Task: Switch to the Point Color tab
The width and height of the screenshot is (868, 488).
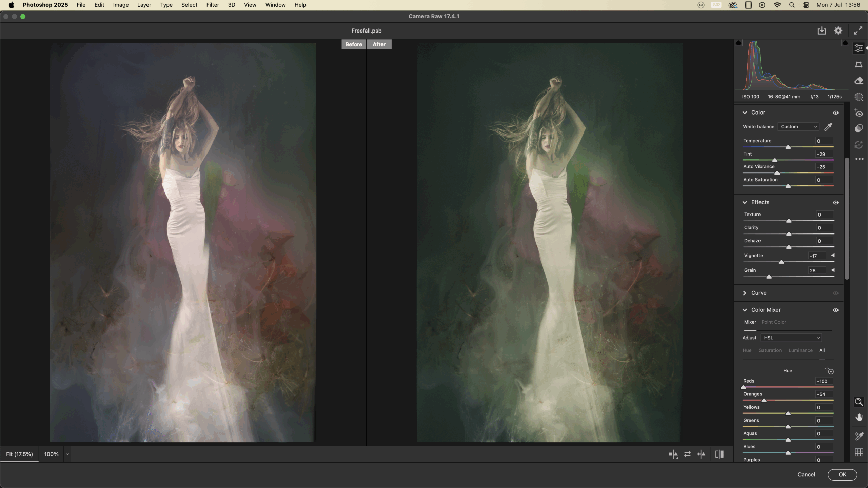Action: coord(773,322)
